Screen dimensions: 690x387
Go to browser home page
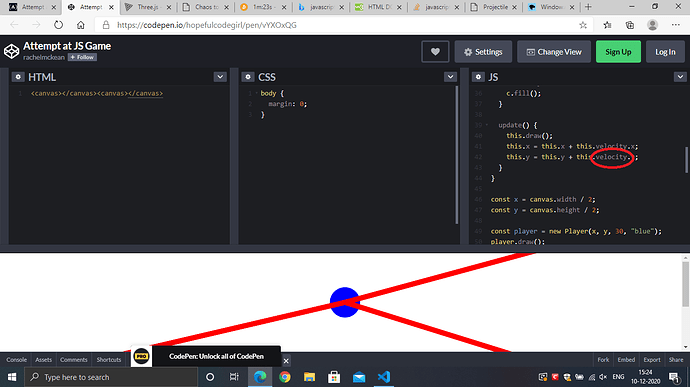pos(81,25)
